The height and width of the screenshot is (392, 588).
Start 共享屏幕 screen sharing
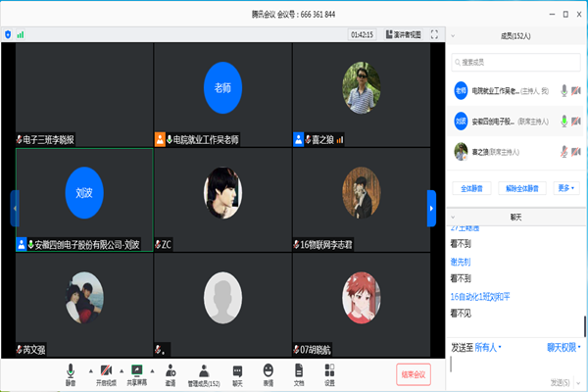pyautogui.click(x=136, y=373)
